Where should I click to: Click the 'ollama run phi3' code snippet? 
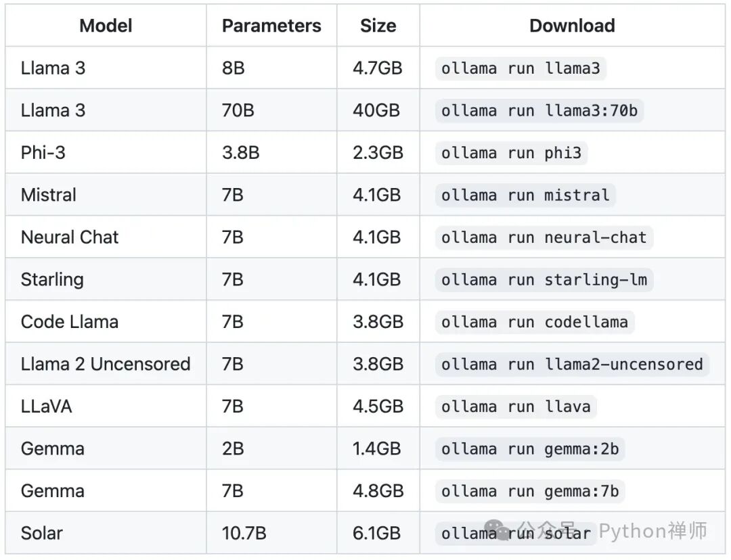(511, 153)
